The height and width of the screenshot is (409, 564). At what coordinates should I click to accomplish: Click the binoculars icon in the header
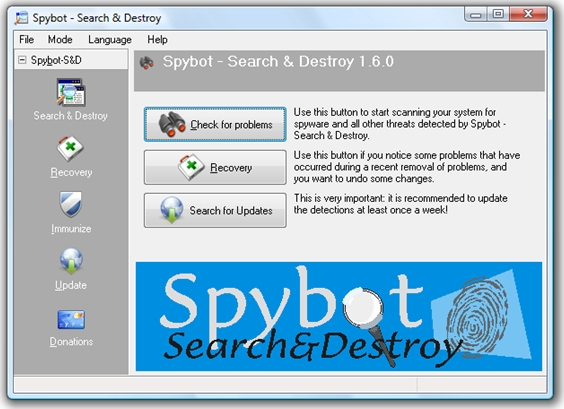pyautogui.click(x=147, y=63)
